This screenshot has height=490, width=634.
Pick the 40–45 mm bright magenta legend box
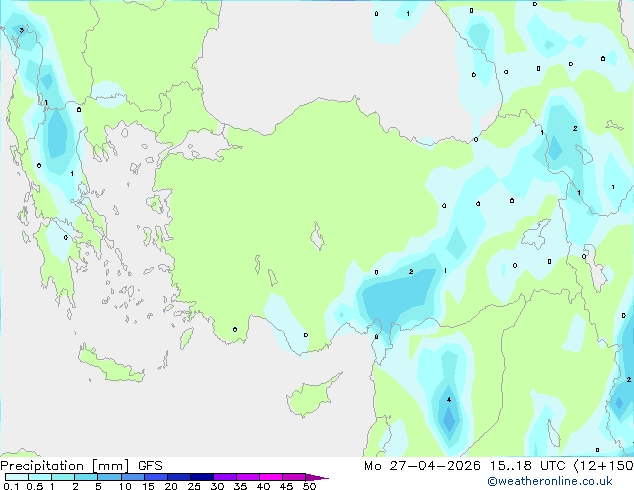pyautogui.click(x=271, y=477)
